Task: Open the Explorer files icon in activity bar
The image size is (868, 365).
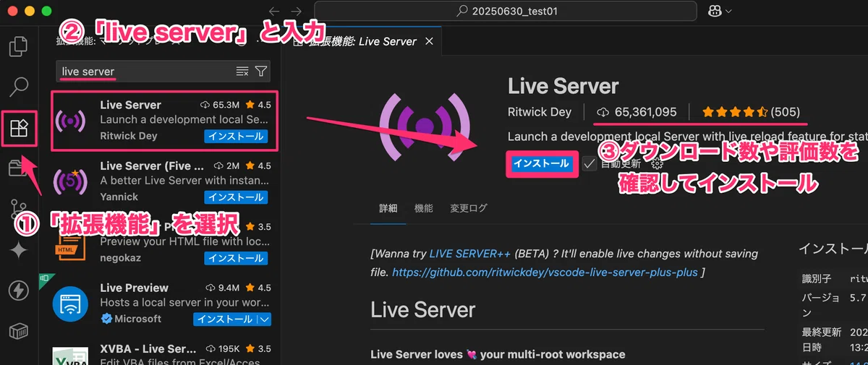Action: pos(17,48)
